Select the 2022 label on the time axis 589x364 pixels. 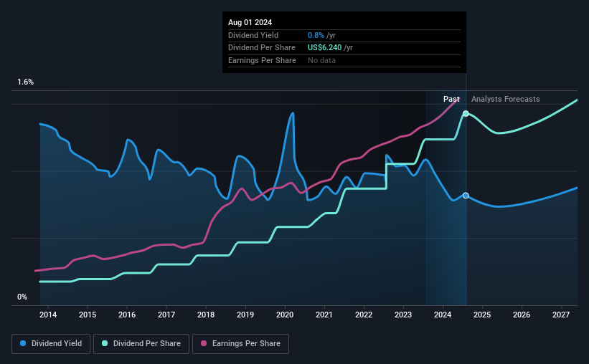pos(364,315)
